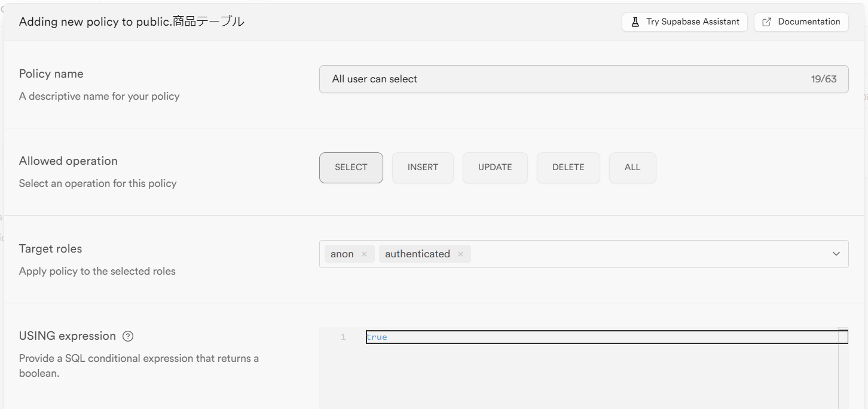Choose ALL as the allowed operation
Image resolution: width=868 pixels, height=409 pixels.
[x=632, y=167]
